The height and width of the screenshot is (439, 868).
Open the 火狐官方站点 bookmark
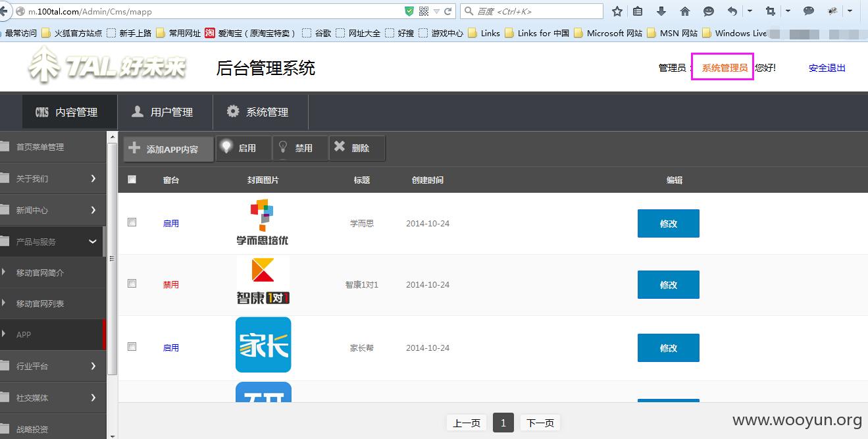[72, 33]
